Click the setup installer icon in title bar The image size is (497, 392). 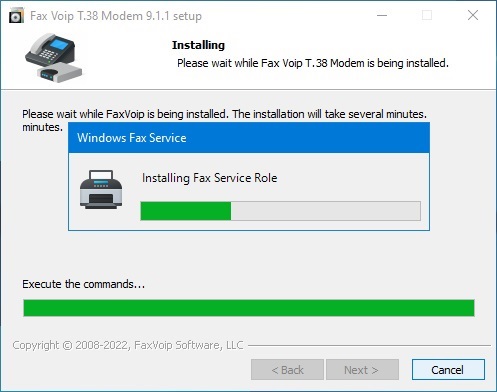(x=16, y=16)
